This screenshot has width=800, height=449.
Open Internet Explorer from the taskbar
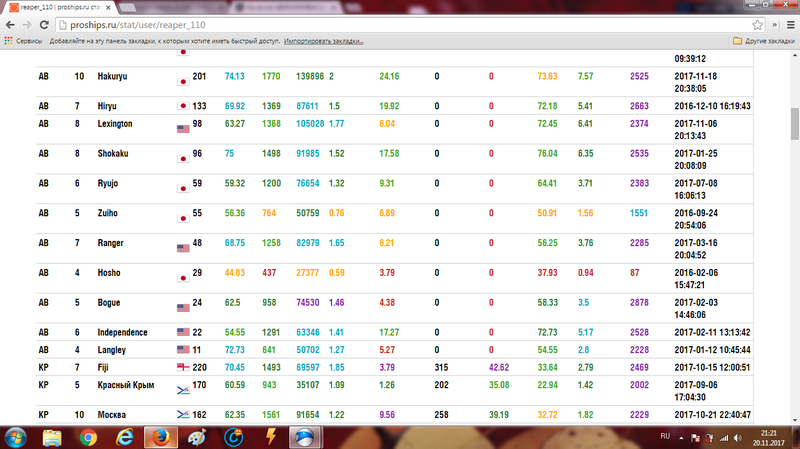click(125, 436)
